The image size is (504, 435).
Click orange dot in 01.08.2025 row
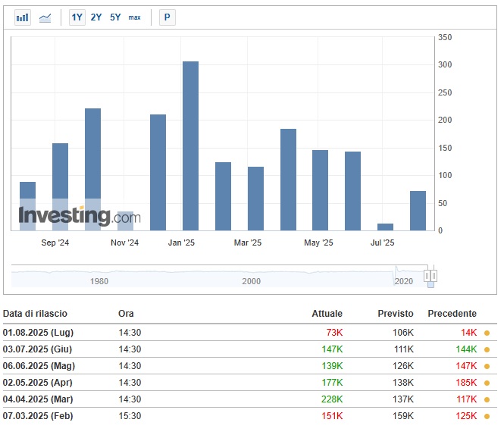[x=487, y=333]
